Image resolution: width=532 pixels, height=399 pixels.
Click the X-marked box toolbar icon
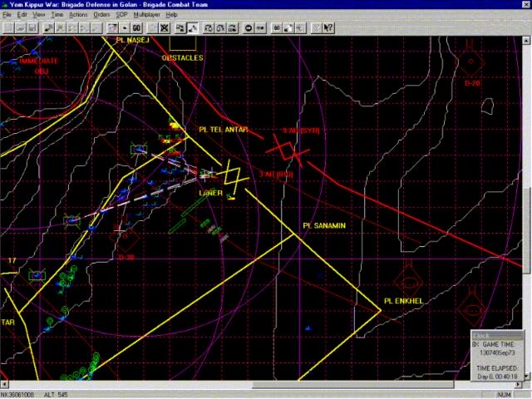point(165,27)
